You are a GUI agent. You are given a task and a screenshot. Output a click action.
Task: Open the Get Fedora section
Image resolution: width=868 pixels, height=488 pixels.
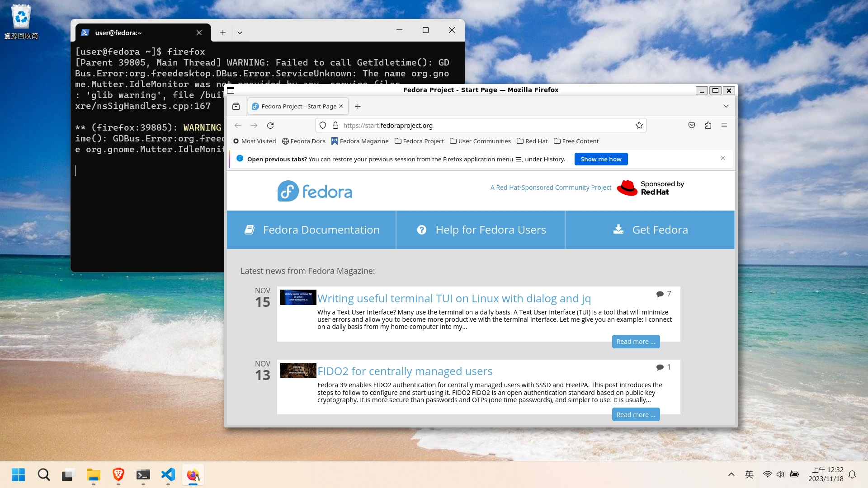[650, 230]
